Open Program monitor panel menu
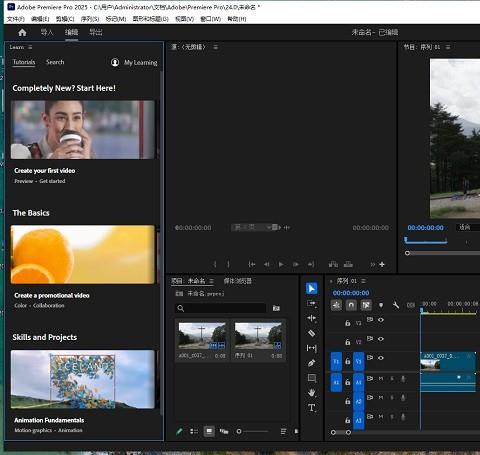Viewport: 480px width, 455px height. point(448,47)
